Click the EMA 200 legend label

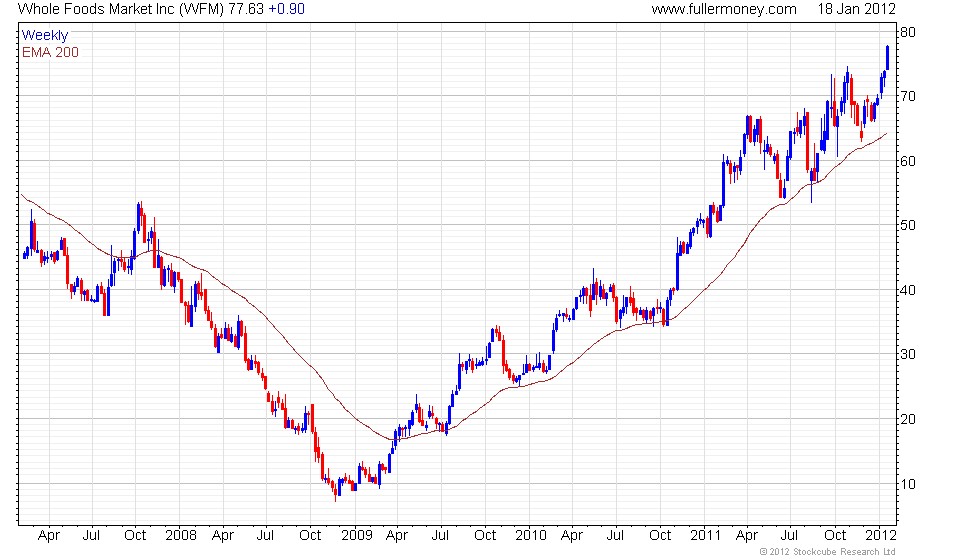50,52
